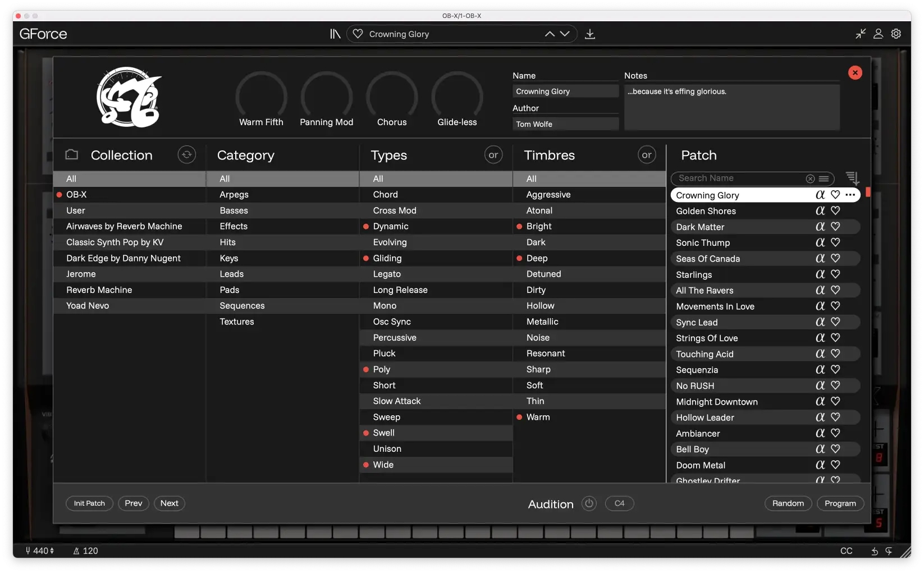924x573 pixels.
Task: Open the user account icon
Action: [x=879, y=34]
